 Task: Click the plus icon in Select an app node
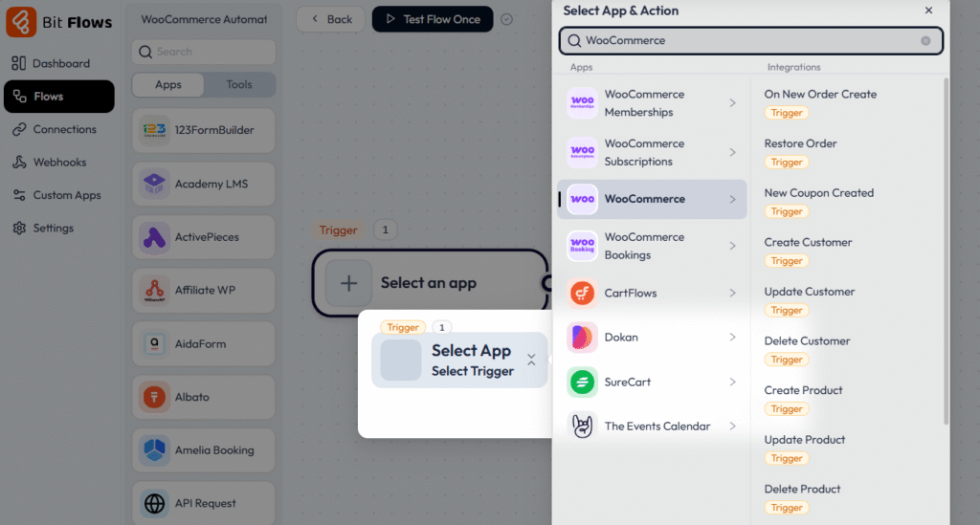pyautogui.click(x=348, y=283)
